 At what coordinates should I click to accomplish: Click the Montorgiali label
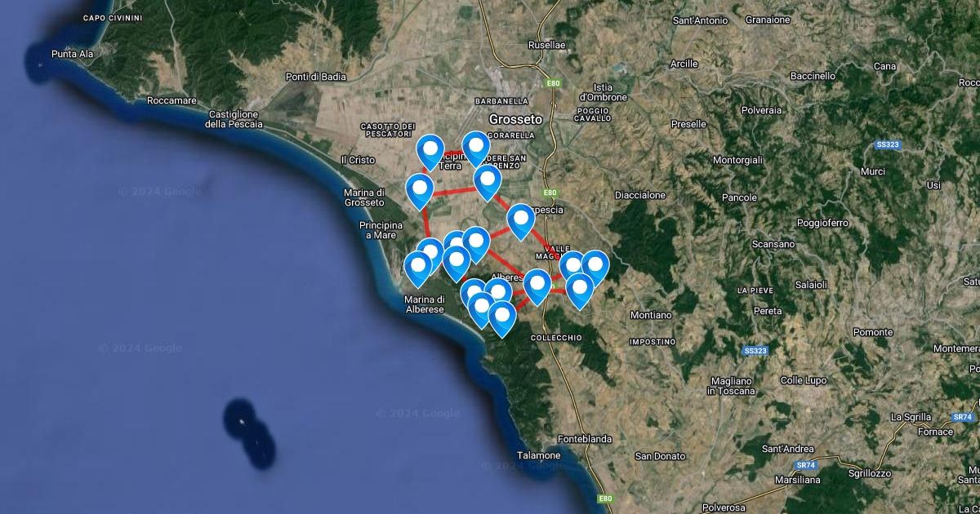[737, 160]
